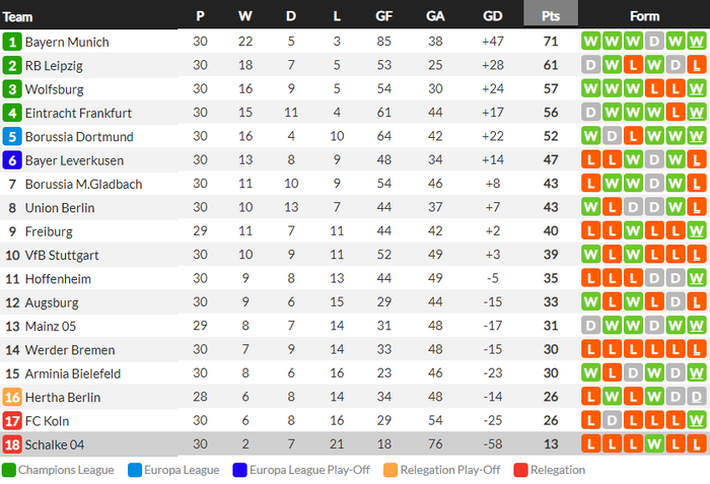Viewport: 710px width, 484px height.
Task: Click the green Champions League legend swatch
Action: [8, 469]
